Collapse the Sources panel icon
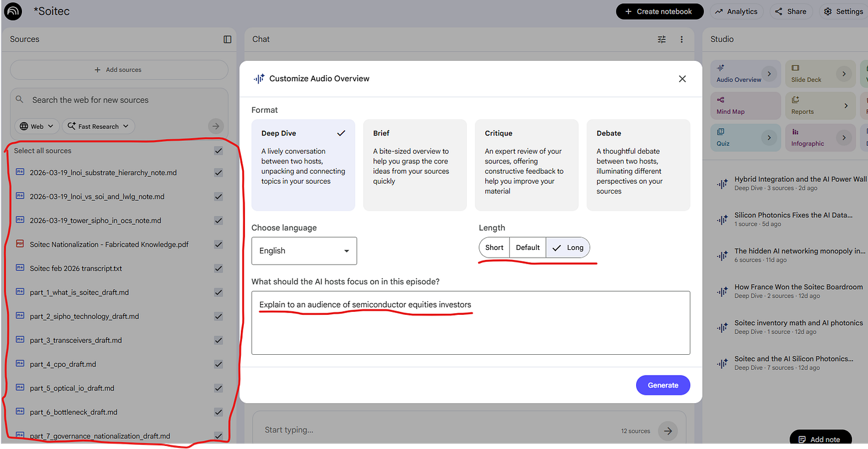 pos(227,39)
